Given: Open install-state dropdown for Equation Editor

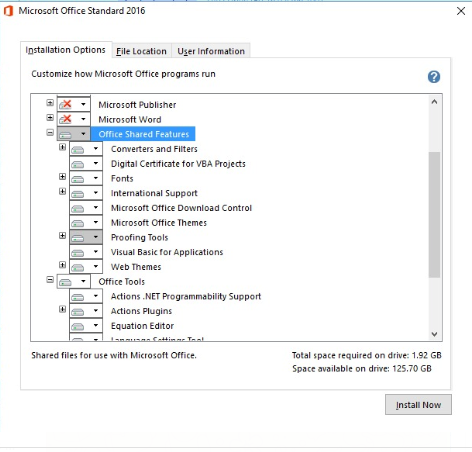Looking at the screenshot, I should (86, 325).
